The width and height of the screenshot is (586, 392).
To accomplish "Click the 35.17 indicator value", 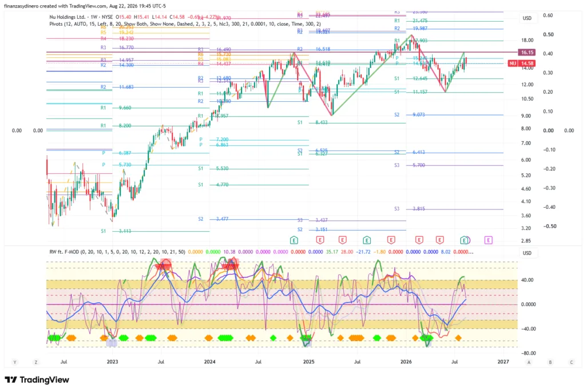I will tap(331, 252).
